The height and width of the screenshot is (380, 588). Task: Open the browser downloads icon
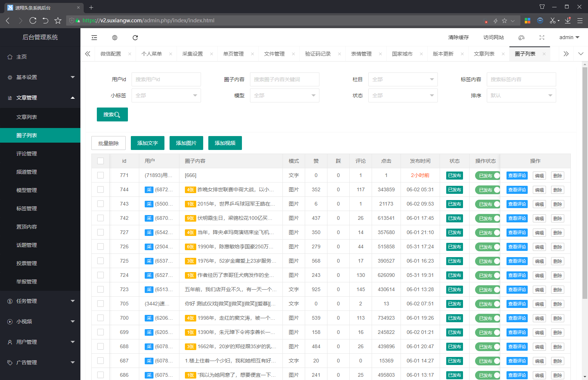pyautogui.click(x=568, y=20)
